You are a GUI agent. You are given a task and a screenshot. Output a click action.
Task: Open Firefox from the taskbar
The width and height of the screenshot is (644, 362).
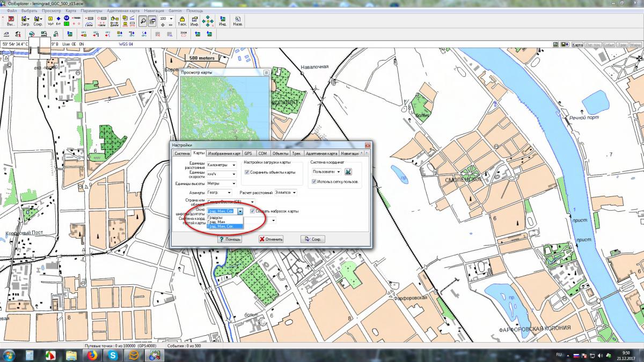[x=92, y=354]
